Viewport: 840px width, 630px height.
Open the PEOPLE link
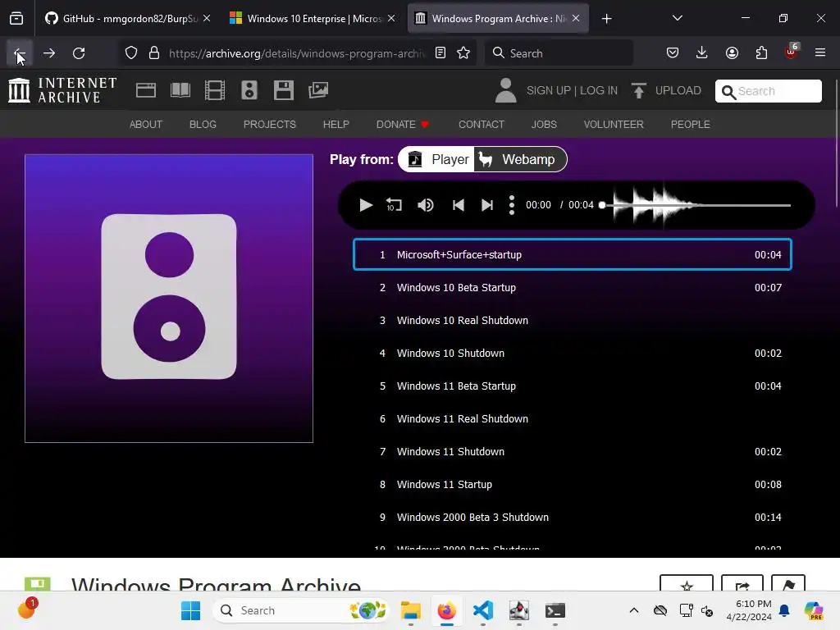coord(691,125)
